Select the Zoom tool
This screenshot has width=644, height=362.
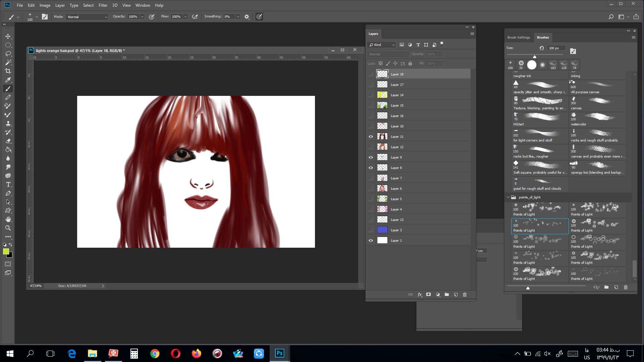click(8, 228)
